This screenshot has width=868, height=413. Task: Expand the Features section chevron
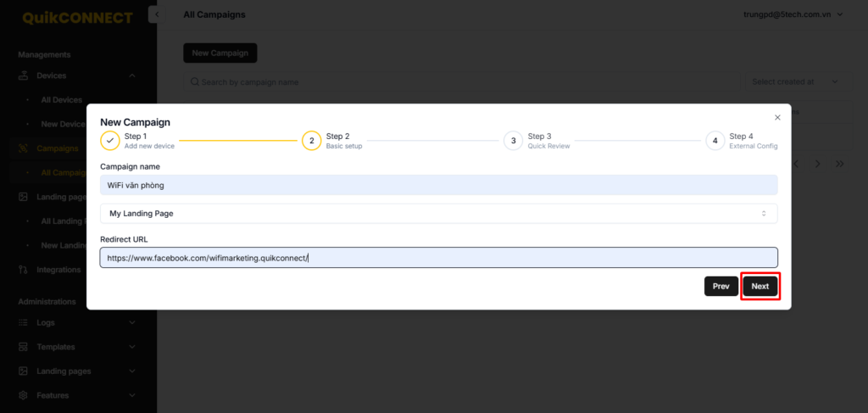pyautogui.click(x=131, y=395)
